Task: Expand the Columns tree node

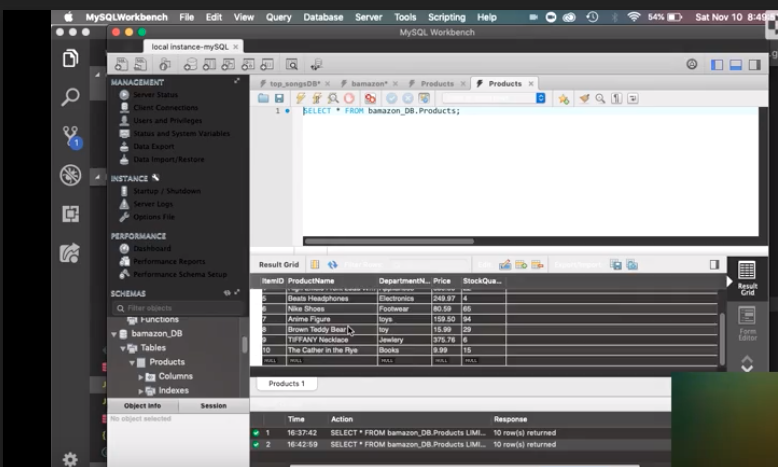Action: pyautogui.click(x=142, y=376)
